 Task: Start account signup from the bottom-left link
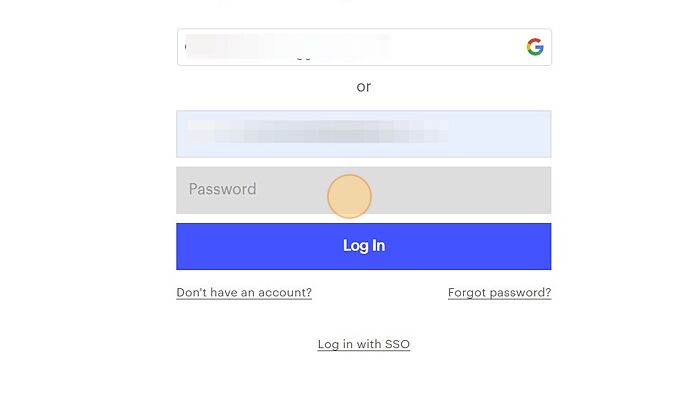(244, 293)
